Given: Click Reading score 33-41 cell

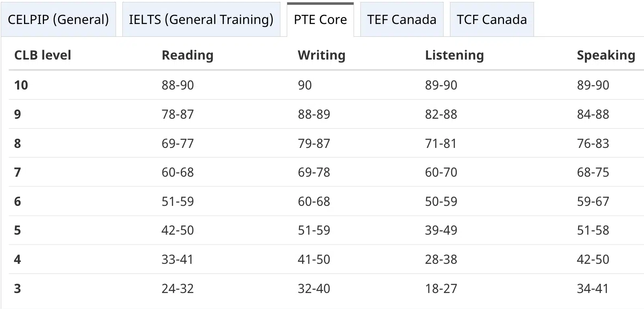Looking at the screenshot, I should click(x=177, y=259).
